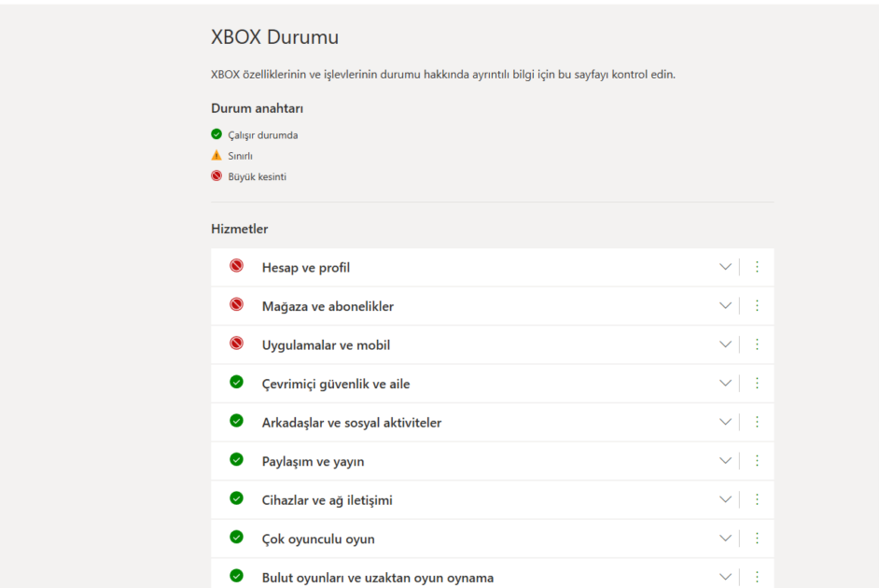Click the XBOX özelliklerinin description sentence
This screenshot has height=588, width=879.
pos(443,75)
